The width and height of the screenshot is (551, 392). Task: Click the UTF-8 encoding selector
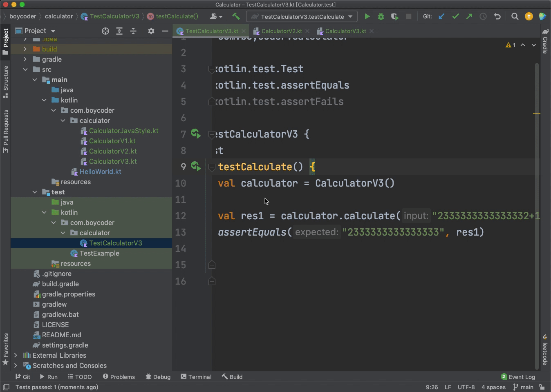click(466, 387)
